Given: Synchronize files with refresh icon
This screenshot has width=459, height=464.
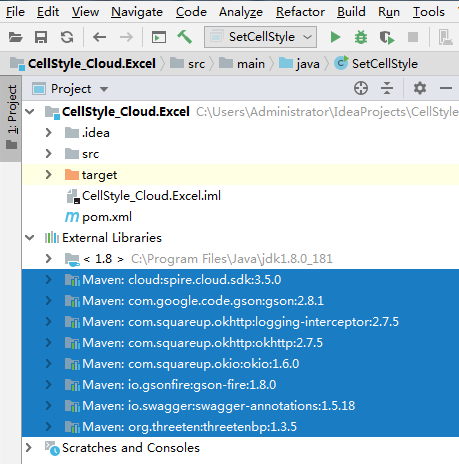Looking at the screenshot, I should coord(67,37).
